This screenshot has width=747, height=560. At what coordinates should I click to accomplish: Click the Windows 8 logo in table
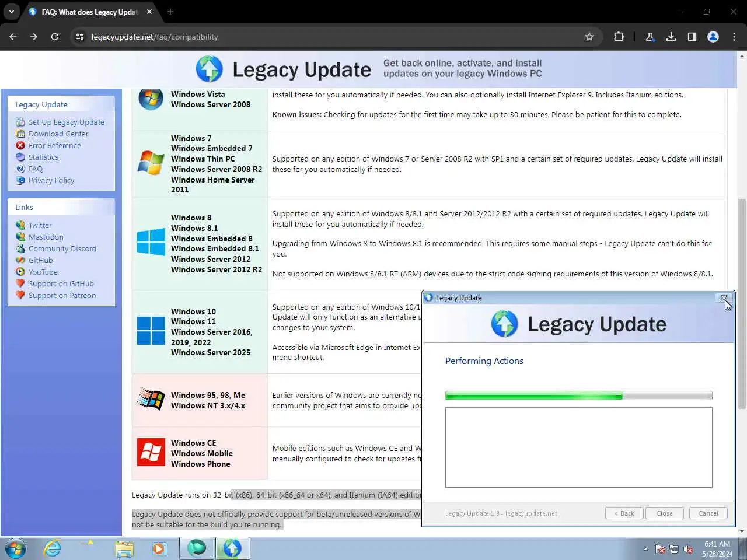(x=151, y=242)
